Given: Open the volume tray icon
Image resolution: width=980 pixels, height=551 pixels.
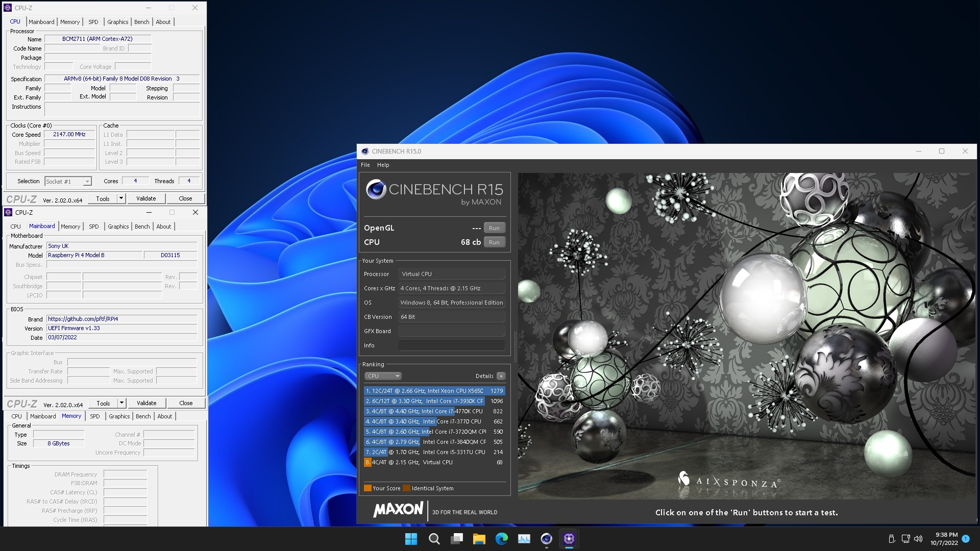Looking at the screenshot, I should pos(918,539).
